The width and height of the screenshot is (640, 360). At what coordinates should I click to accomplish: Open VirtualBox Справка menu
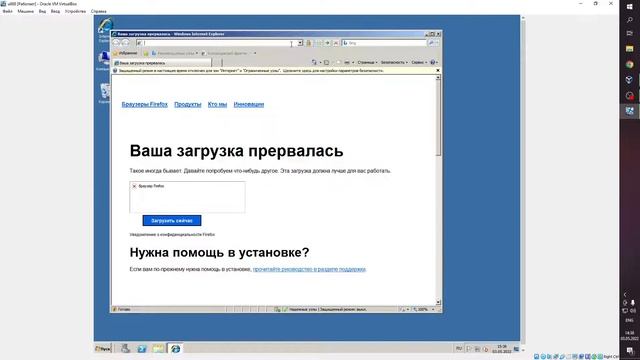click(x=98, y=11)
